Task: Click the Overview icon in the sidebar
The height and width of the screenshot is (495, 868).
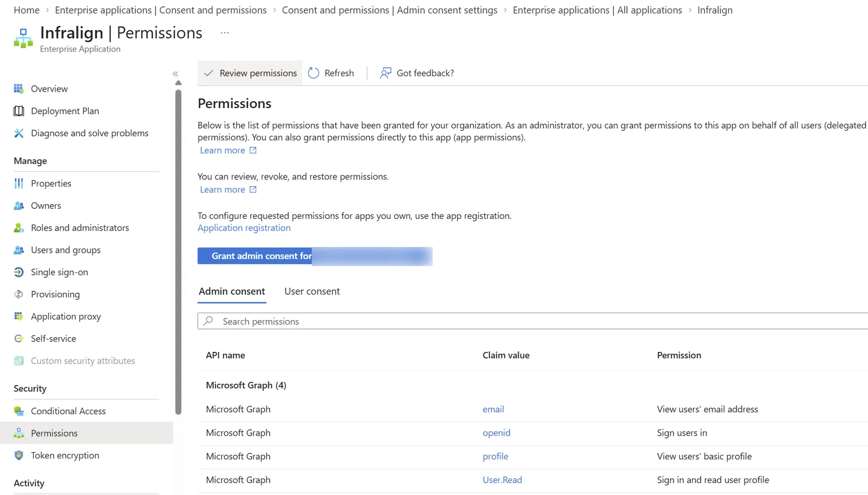Action: pos(19,89)
